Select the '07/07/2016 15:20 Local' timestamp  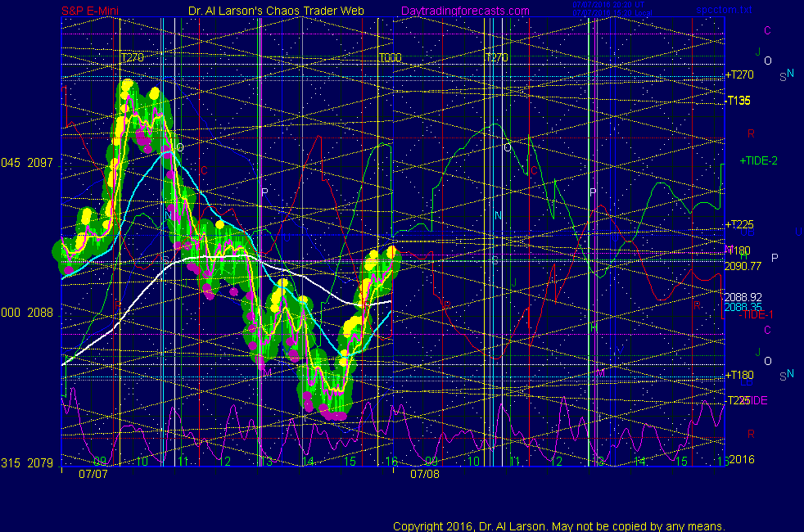[x=612, y=12]
